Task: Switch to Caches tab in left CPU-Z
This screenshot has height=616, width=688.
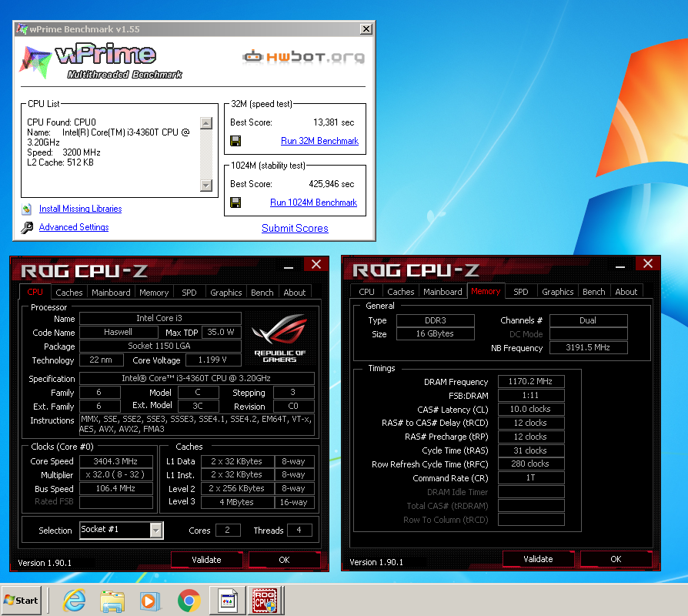Action: pos(69,293)
